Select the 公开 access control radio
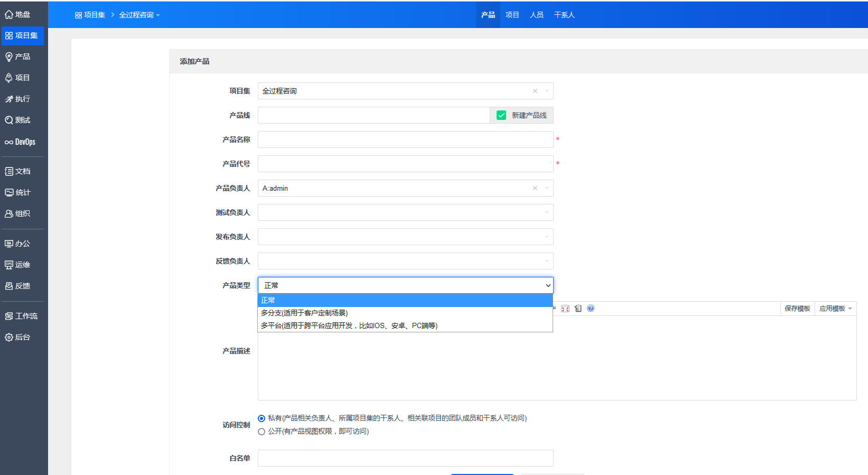 tap(262, 432)
